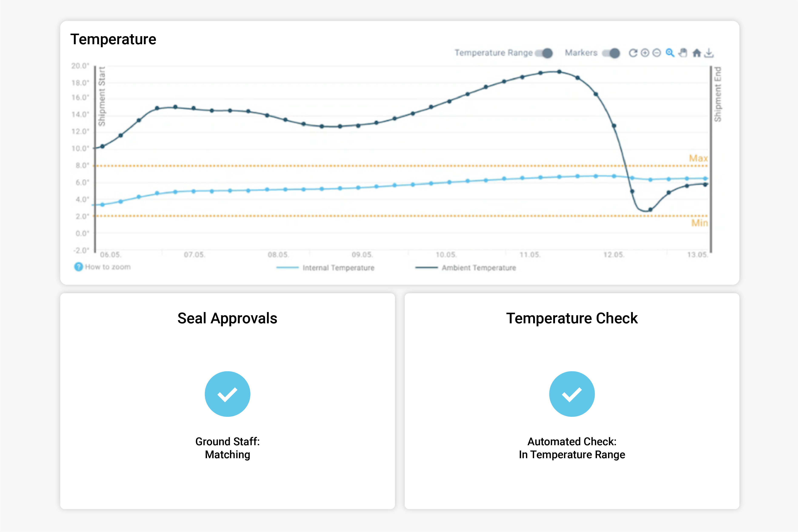This screenshot has width=798, height=532.
Task: Reset chart view with the home icon
Action: [x=697, y=53]
